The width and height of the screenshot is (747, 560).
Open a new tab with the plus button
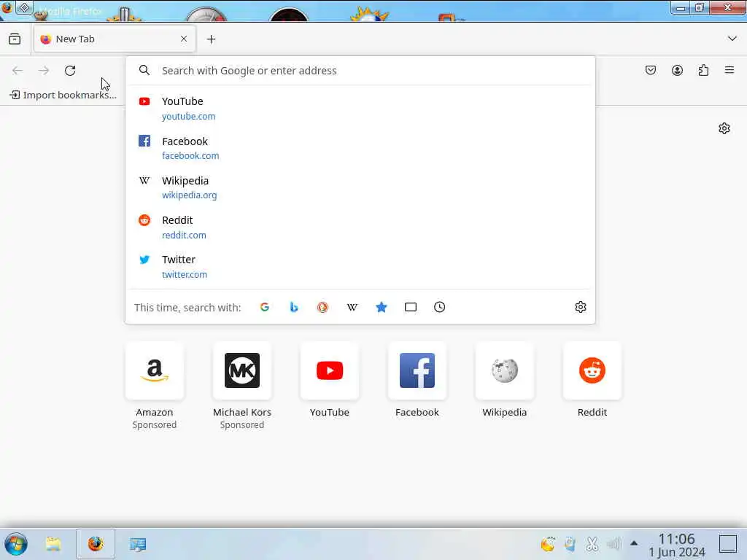[x=212, y=39]
